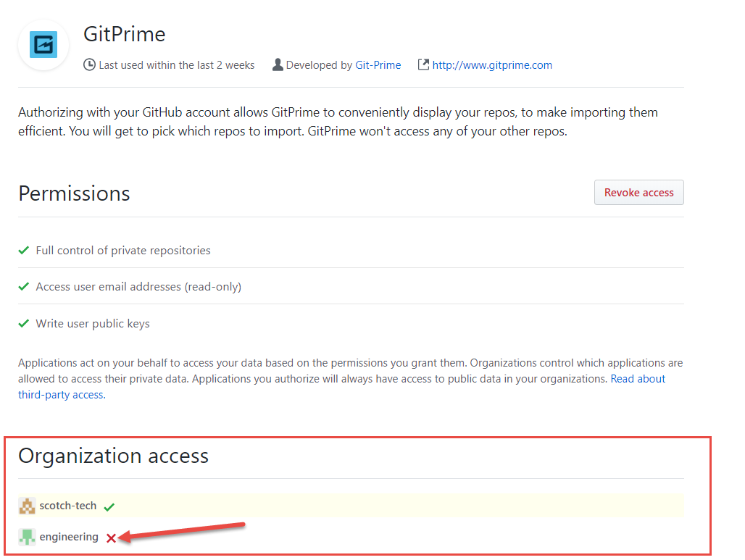745x560 pixels.
Task: Click Full control of private repositories text
Action: pyautogui.click(x=123, y=251)
